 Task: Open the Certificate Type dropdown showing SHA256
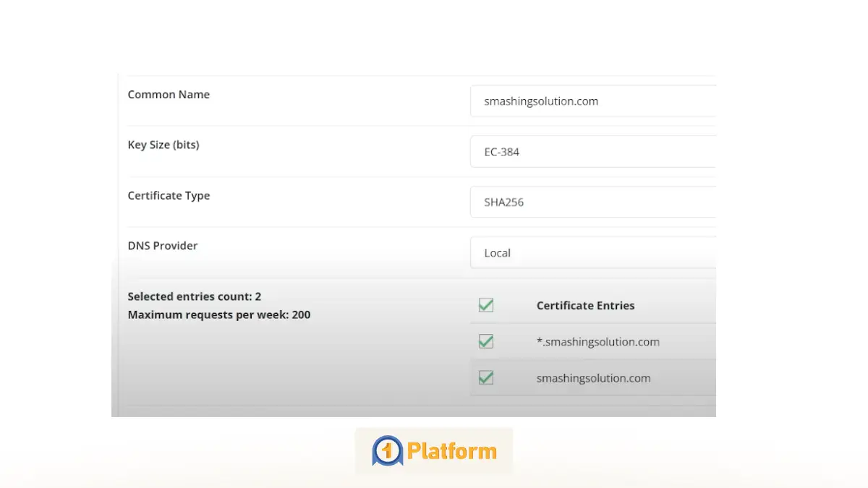[x=593, y=202]
